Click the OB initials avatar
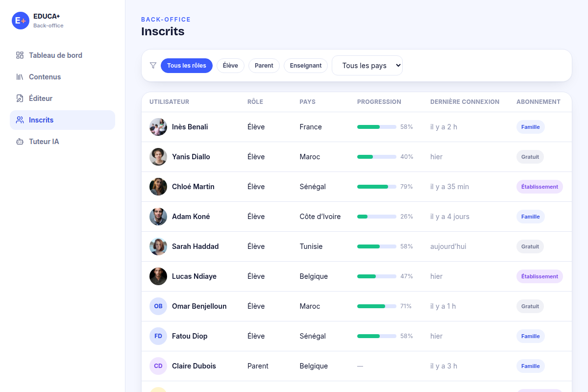The width and height of the screenshot is (588, 392). coord(158,306)
